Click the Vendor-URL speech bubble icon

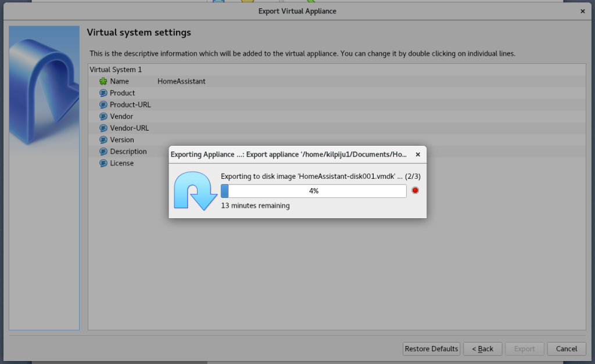[103, 128]
